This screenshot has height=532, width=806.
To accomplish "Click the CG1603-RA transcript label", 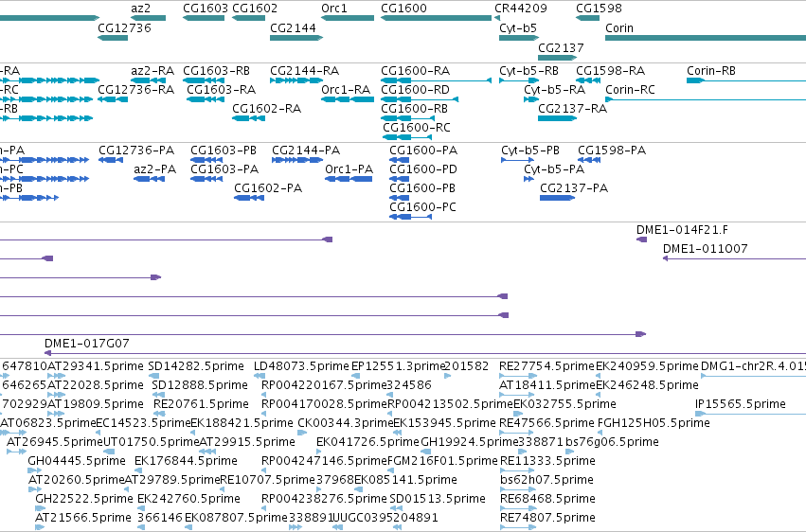I will [x=221, y=90].
